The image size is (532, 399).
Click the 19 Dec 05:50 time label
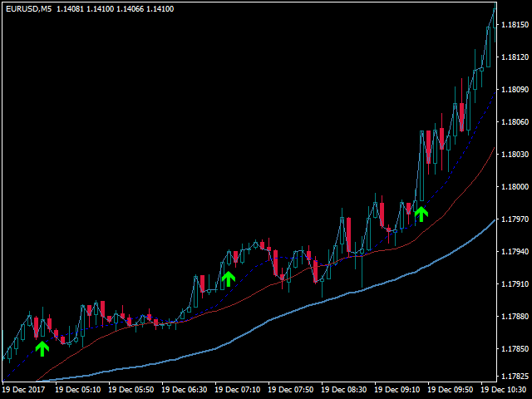pos(131,390)
